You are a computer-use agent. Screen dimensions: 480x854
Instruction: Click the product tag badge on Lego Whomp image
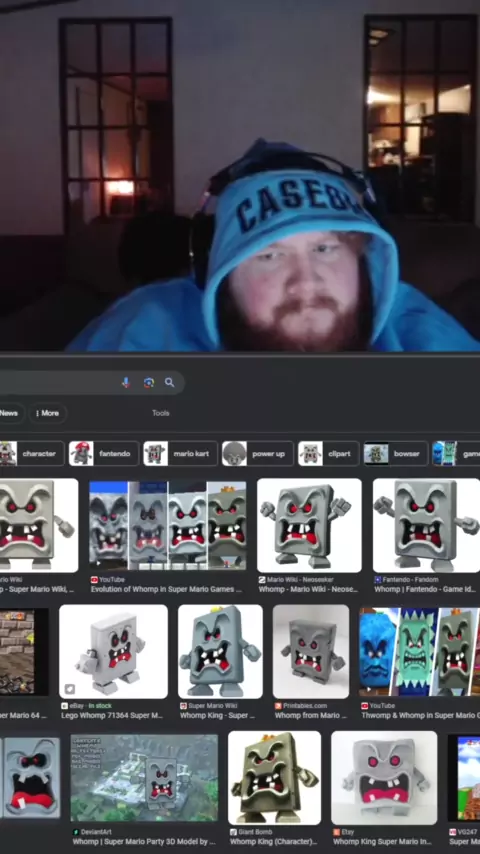(70, 689)
